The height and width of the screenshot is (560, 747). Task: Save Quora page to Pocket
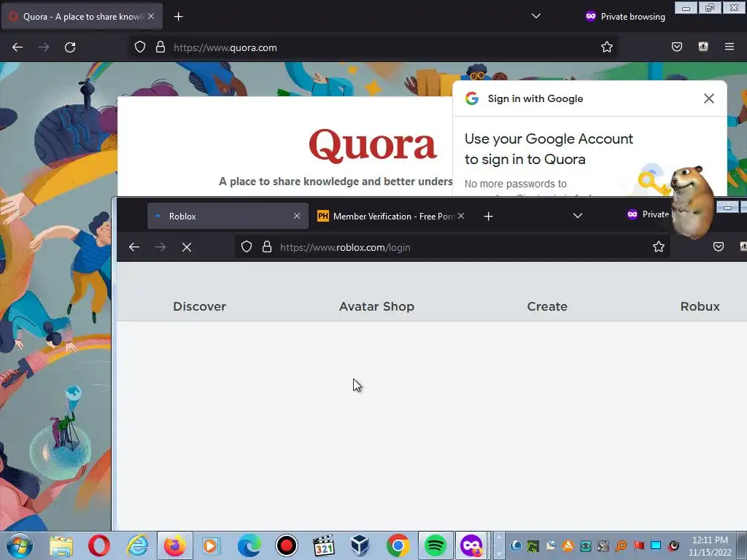click(x=676, y=47)
